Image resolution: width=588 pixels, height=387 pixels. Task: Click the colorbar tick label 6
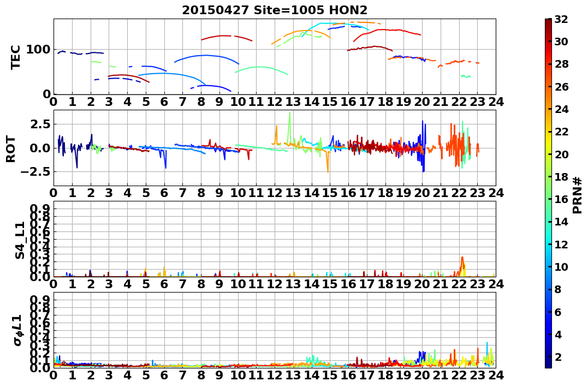557,312
